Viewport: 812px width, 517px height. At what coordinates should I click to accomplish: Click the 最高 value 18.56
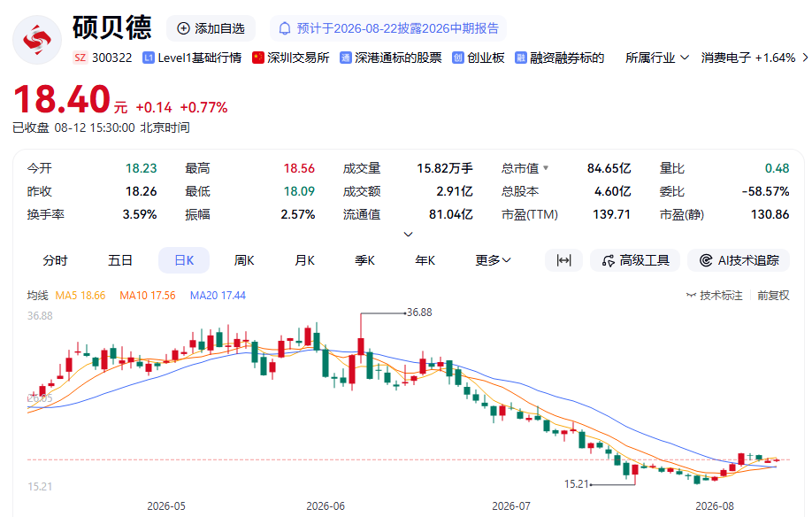point(299,168)
